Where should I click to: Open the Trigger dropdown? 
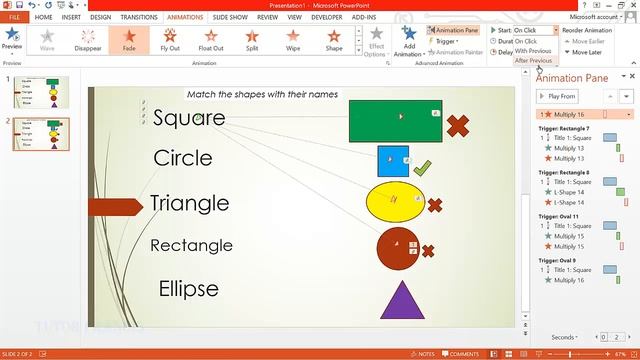(444, 41)
